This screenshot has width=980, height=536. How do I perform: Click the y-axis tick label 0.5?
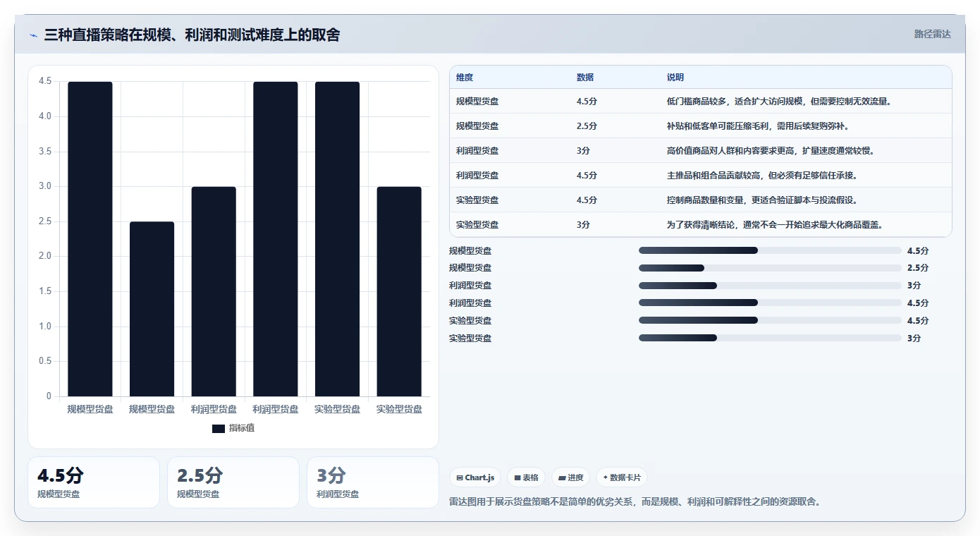click(45, 361)
